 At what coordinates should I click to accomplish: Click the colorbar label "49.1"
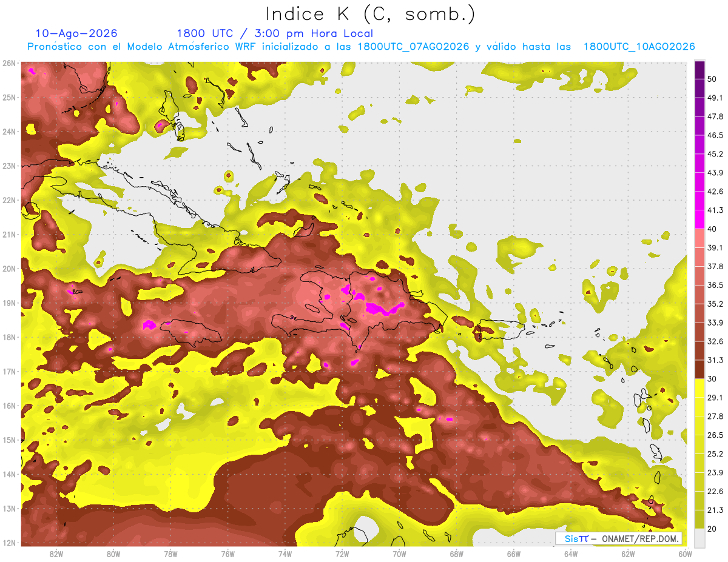click(x=715, y=98)
